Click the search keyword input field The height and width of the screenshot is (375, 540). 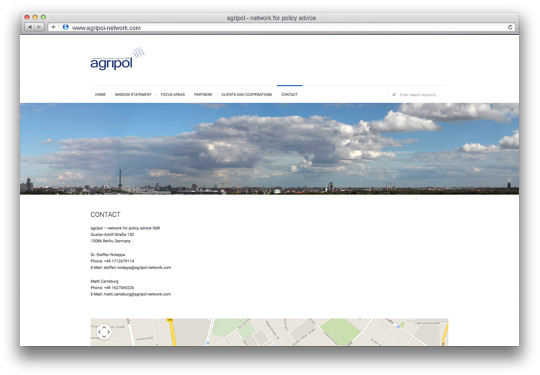(x=422, y=94)
